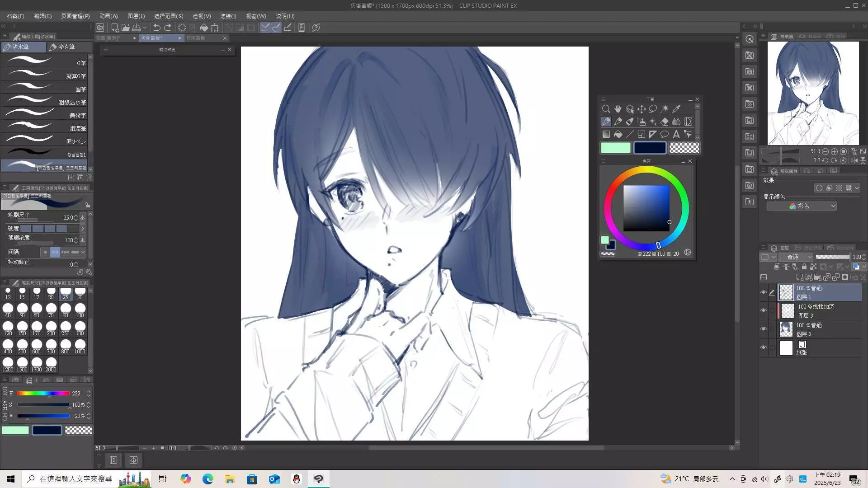Image resolution: width=868 pixels, height=488 pixels.
Task: Pick brush size preset 100
Action: tap(80, 310)
